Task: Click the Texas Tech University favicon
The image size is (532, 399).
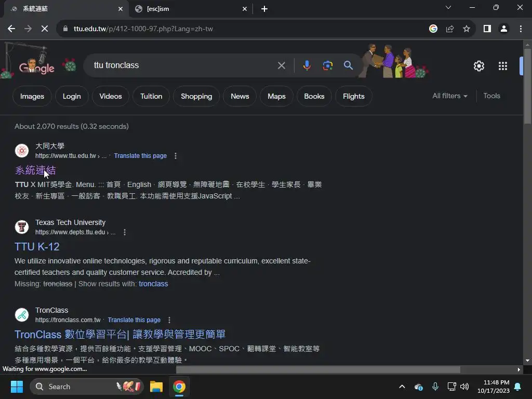Action: coord(22,227)
